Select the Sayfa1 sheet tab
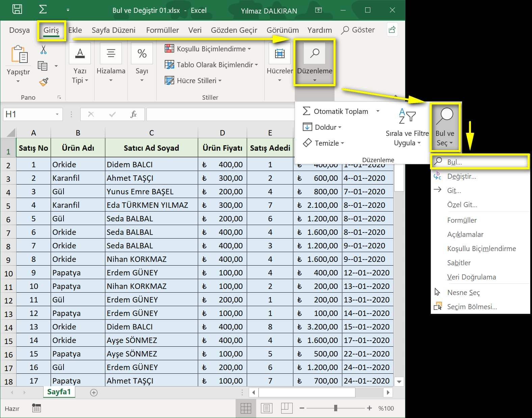 click(59, 392)
